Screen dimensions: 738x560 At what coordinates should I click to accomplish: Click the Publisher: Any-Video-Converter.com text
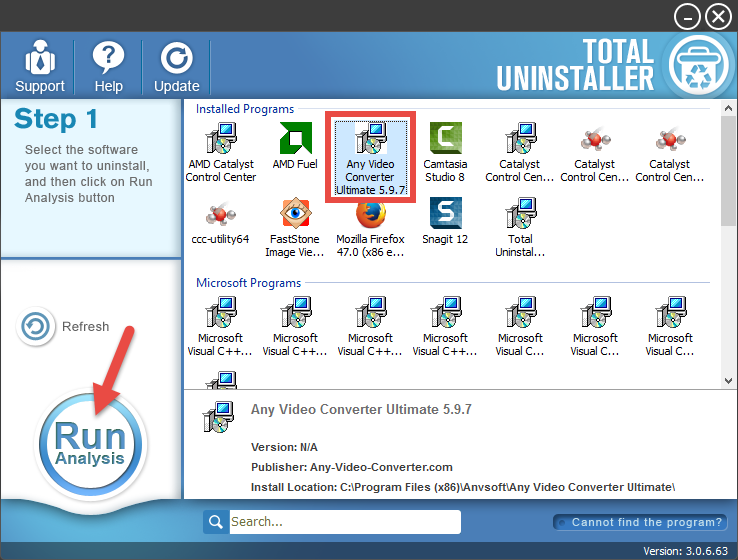tap(352, 467)
